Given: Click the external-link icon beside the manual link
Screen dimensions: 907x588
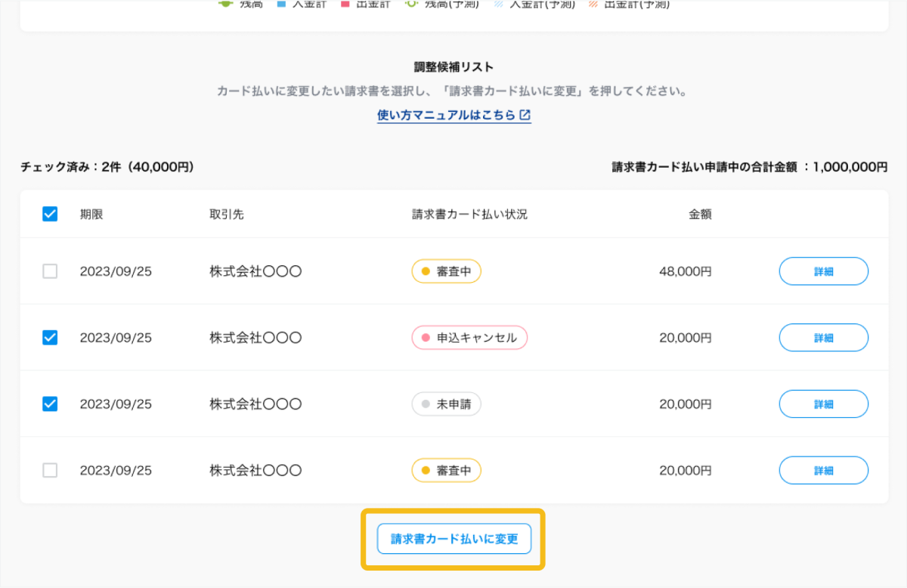Looking at the screenshot, I should [525, 116].
